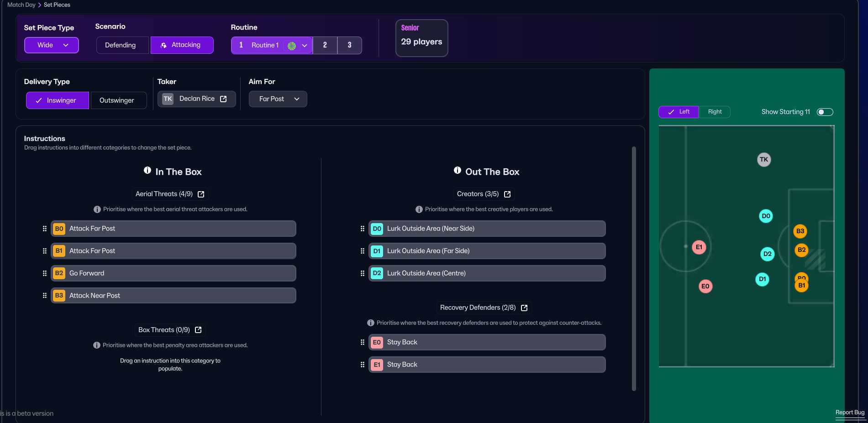
Task: Open Aerial Threats external link icon
Action: coord(201,194)
